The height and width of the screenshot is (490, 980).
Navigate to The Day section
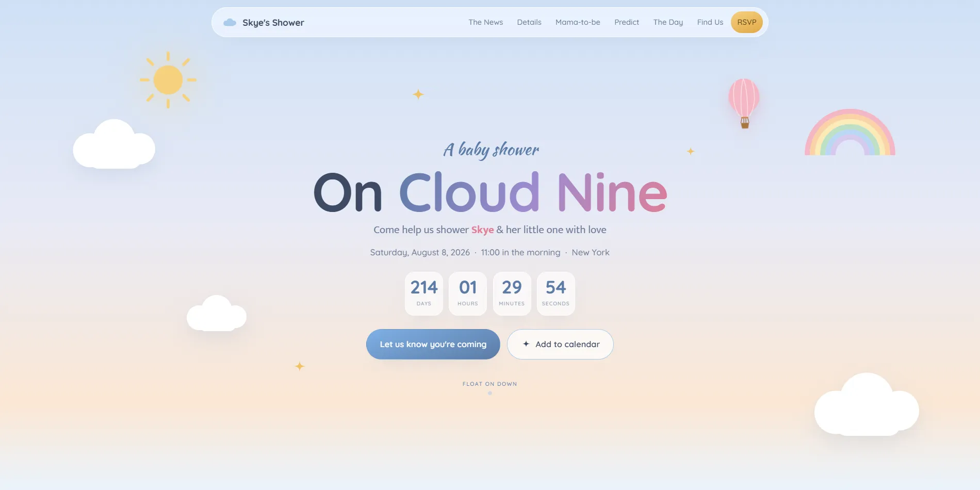(668, 22)
